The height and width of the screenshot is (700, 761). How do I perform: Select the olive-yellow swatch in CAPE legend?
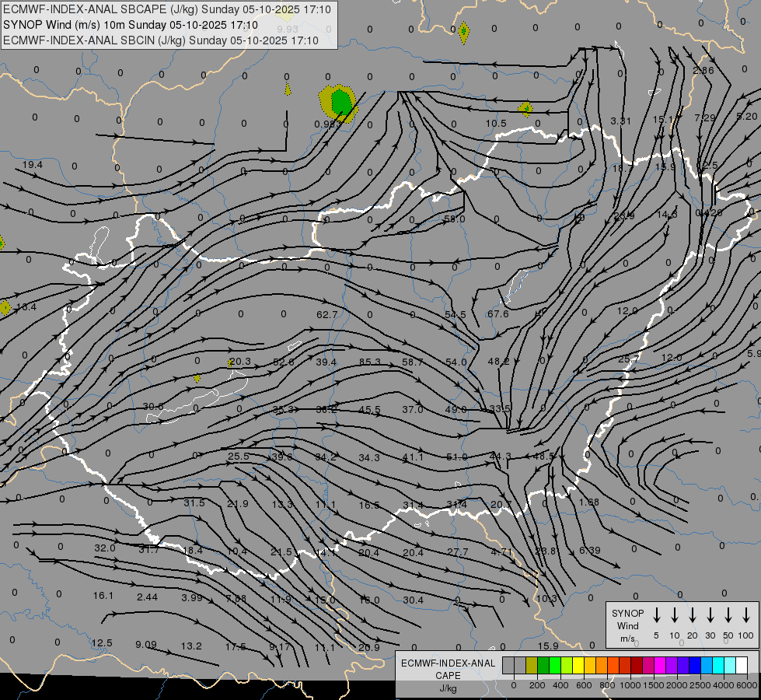point(532,666)
